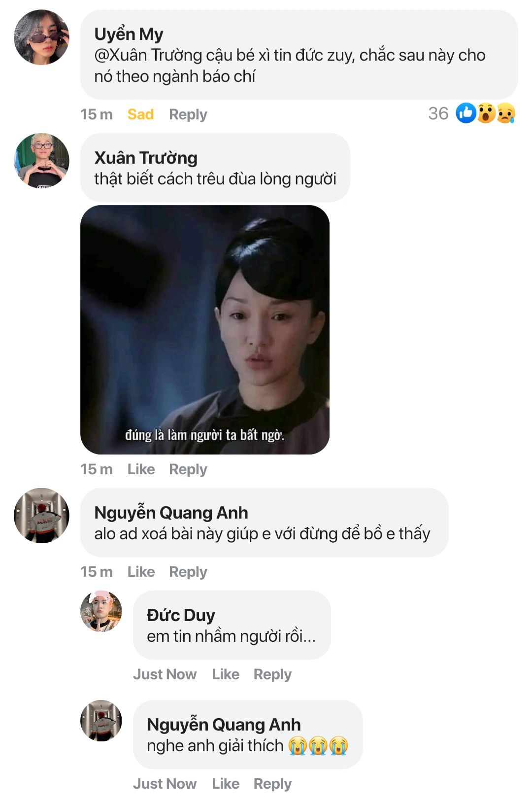The width and height of the screenshot is (532, 804).
Task: Click the blue Like reaction icon
Action: pos(465,113)
